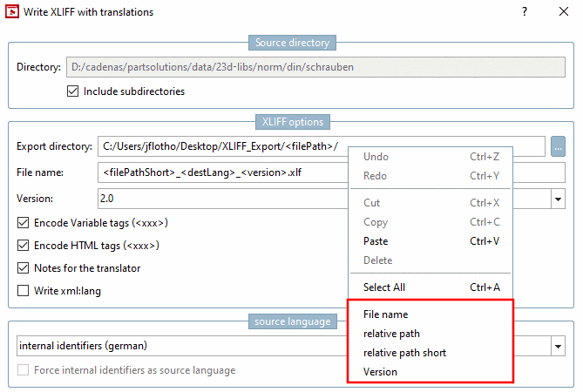Pick relative path short menu entry
The width and height of the screenshot is (583, 392).
404,353
